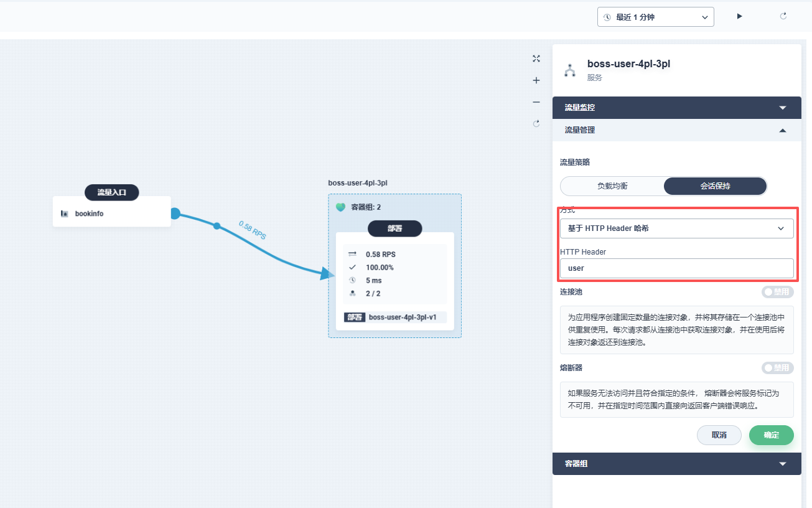The image size is (812, 508).
Task: Toggle the 熔断器 switch
Action: coord(777,368)
